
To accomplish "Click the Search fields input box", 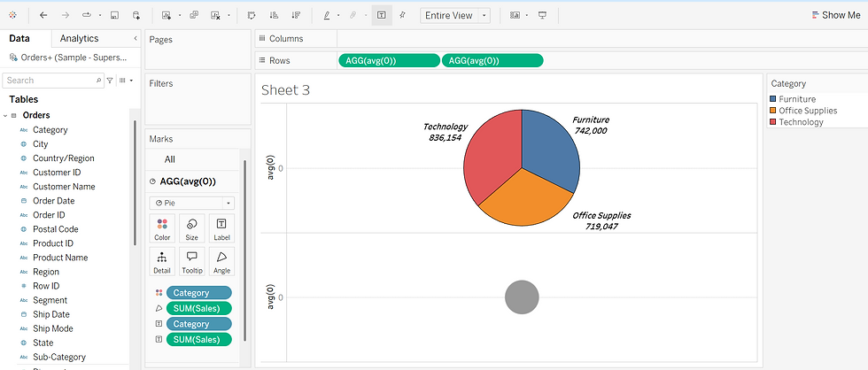I will tap(52, 81).
